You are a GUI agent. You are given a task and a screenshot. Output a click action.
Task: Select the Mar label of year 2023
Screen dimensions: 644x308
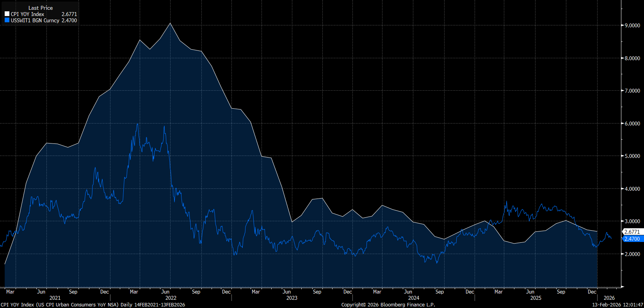point(256,292)
